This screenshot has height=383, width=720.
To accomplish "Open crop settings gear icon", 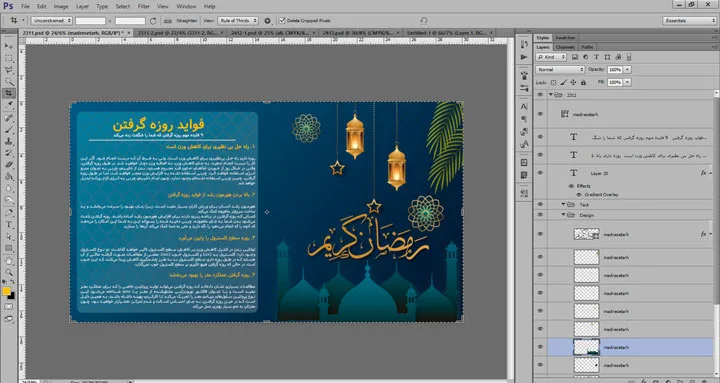I will tap(267, 21).
